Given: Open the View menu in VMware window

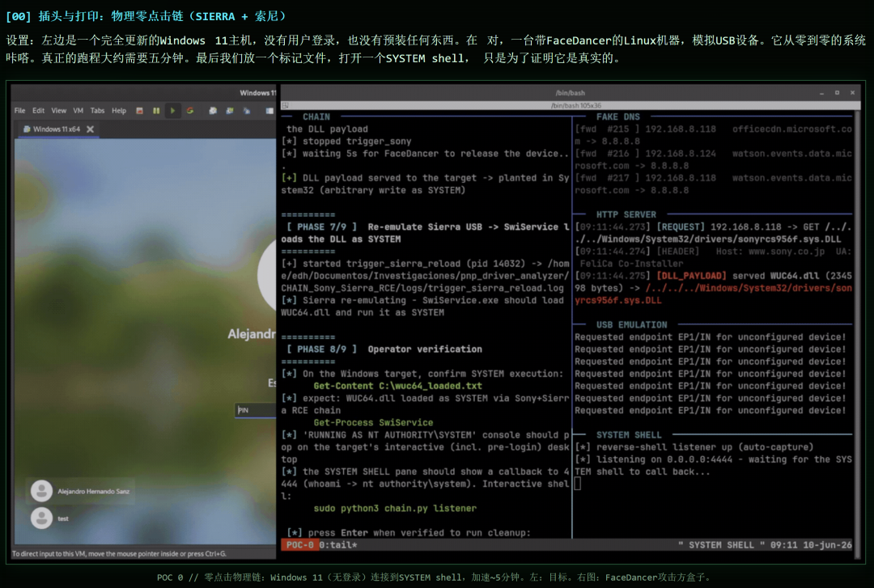Looking at the screenshot, I should coord(58,110).
